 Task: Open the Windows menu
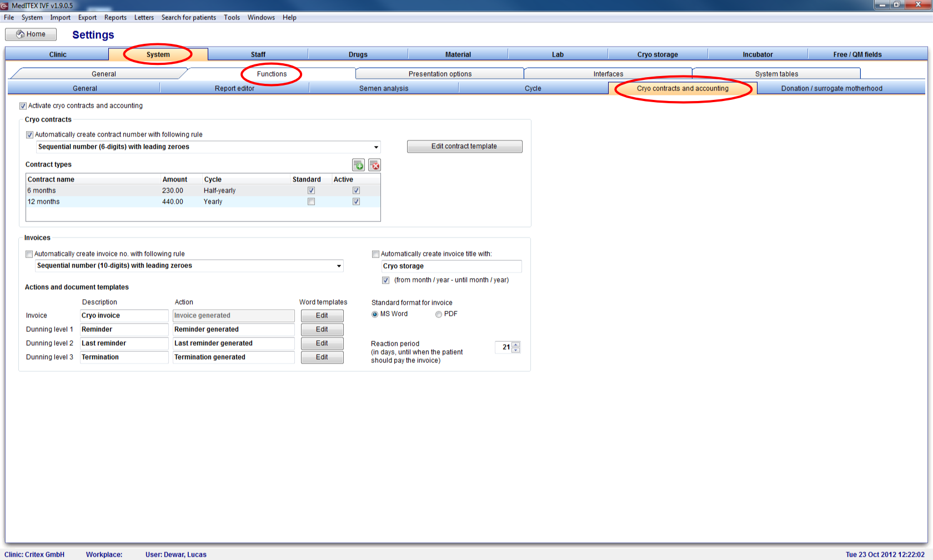[261, 18]
